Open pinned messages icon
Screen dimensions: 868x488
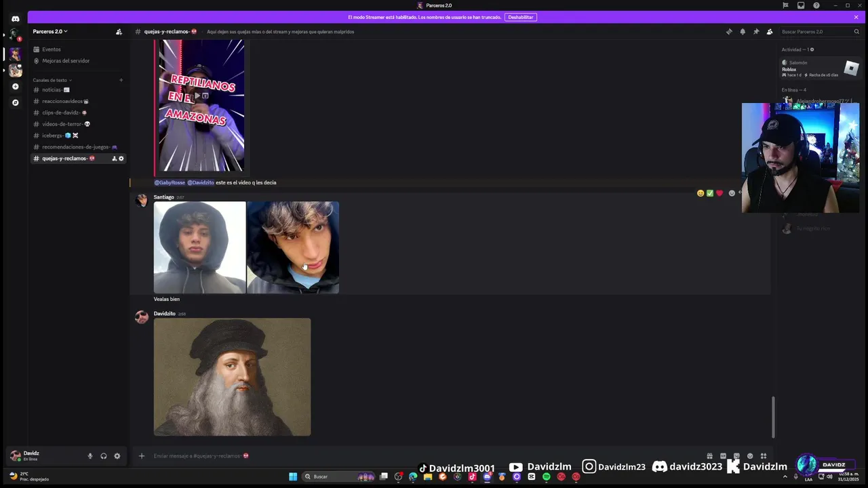click(x=756, y=31)
